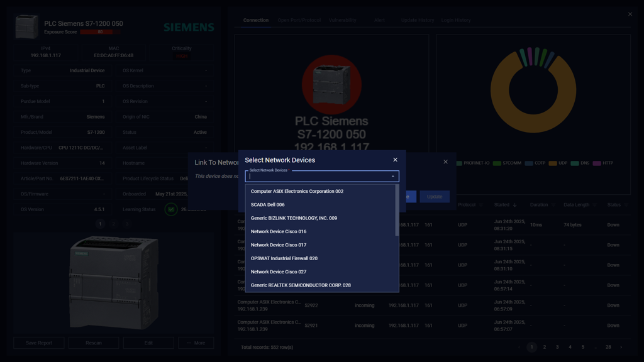This screenshot has width=644, height=362.
Task: Choose Network Device Cisco 017
Action: tap(279, 245)
